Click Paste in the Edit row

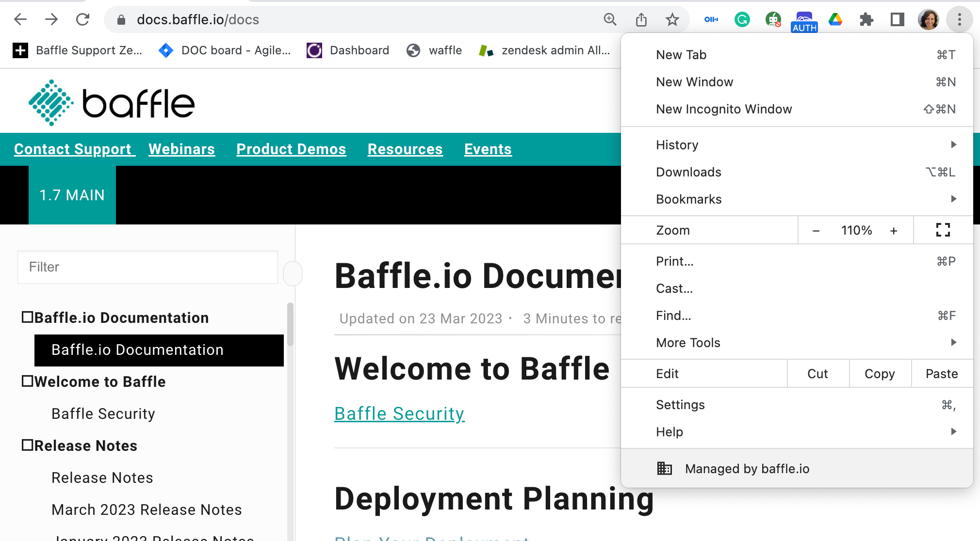pyautogui.click(x=942, y=374)
